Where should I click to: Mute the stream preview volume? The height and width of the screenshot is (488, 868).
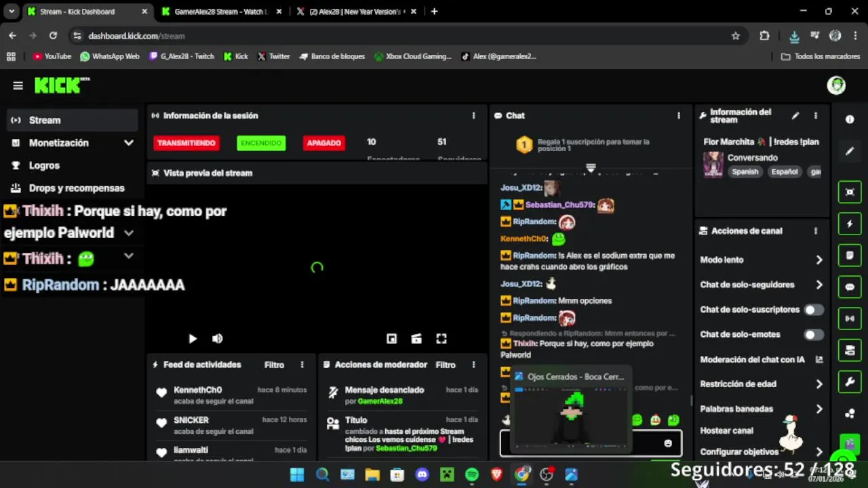pyautogui.click(x=218, y=339)
